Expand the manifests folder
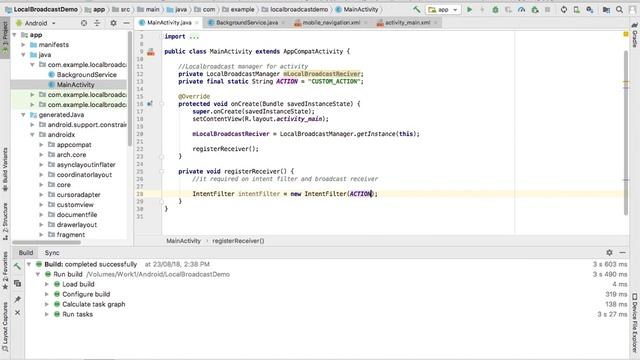 (x=23, y=45)
